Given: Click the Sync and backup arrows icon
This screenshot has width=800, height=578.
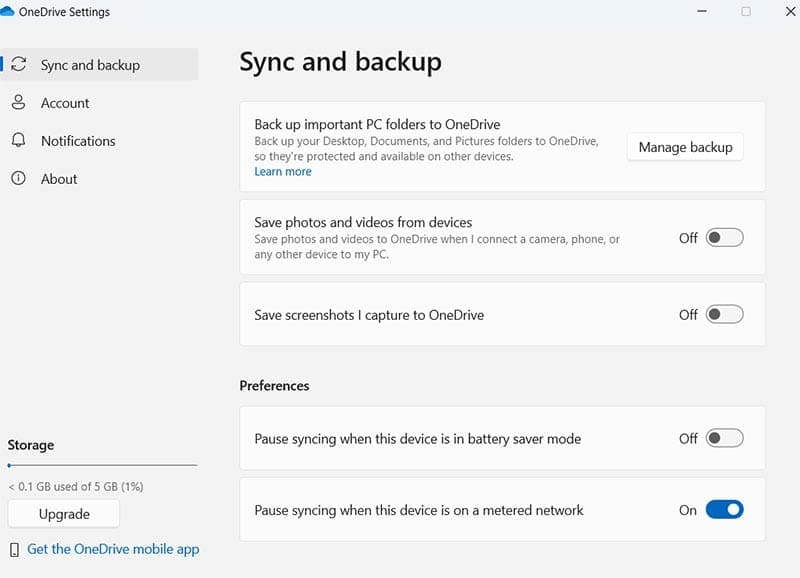Looking at the screenshot, I should 19,64.
